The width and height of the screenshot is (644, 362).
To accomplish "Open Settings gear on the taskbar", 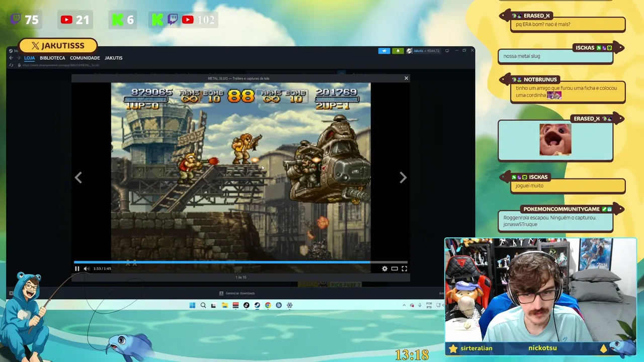I will point(289,305).
